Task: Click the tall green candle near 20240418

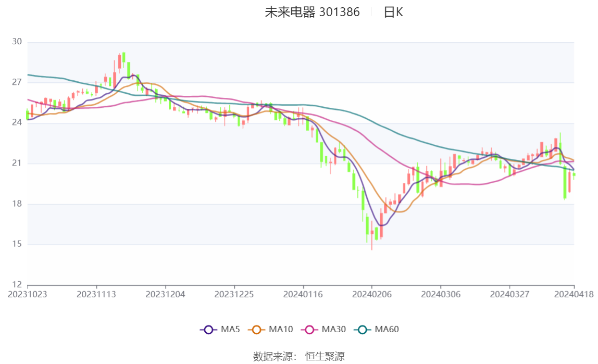Action: pyautogui.click(x=565, y=182)
